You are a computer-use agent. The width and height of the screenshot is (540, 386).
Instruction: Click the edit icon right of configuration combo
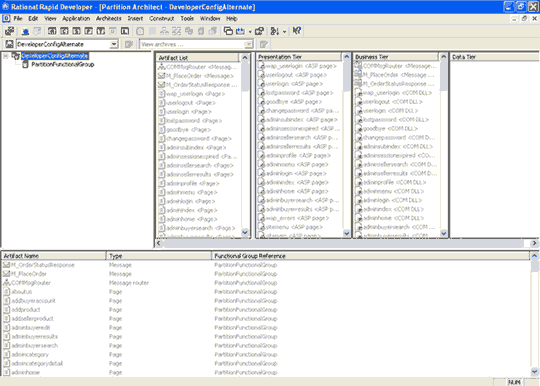129,44
